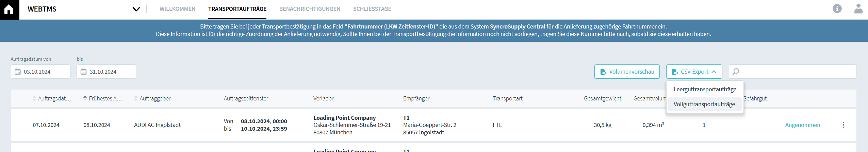The height and width of the screenshot is (152, 868).
Task: Open the Benachrichtigungen tab
Action: pos(310,9)
